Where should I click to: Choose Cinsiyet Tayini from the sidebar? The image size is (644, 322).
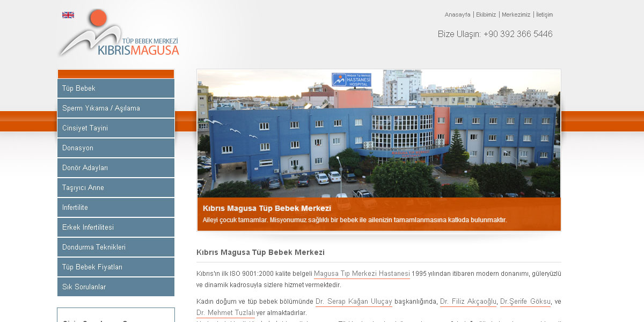coord(116,128)
